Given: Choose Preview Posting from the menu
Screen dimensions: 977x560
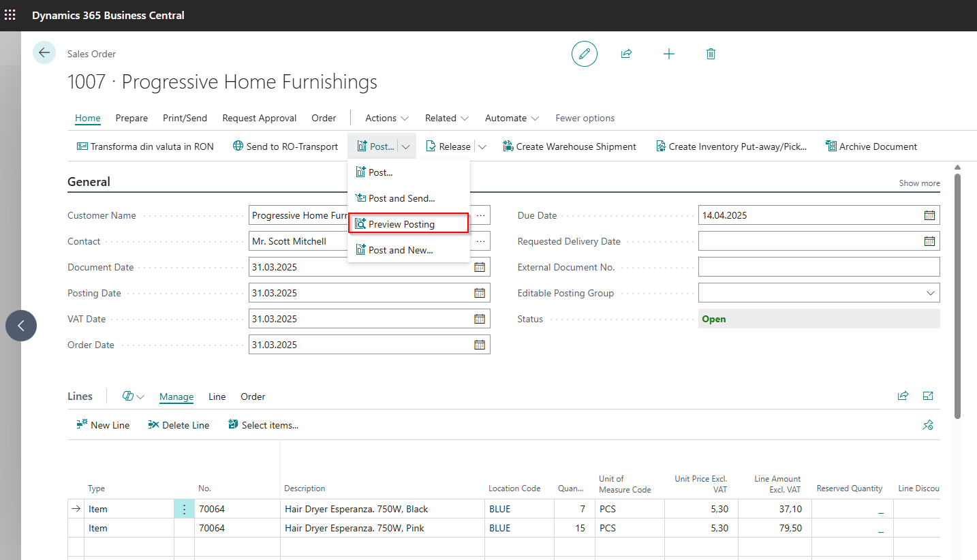Looking at the screenshot, I should [x=408, y=224].
